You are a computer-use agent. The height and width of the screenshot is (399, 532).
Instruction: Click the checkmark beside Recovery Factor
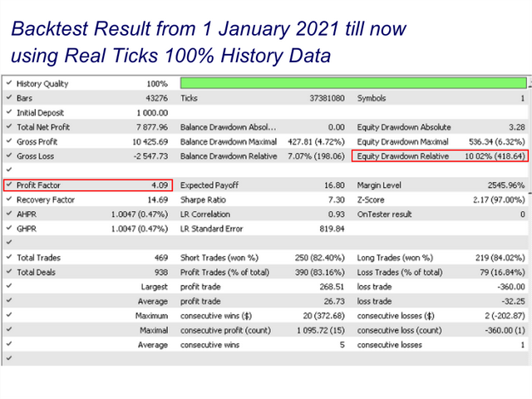click(9, 199)
